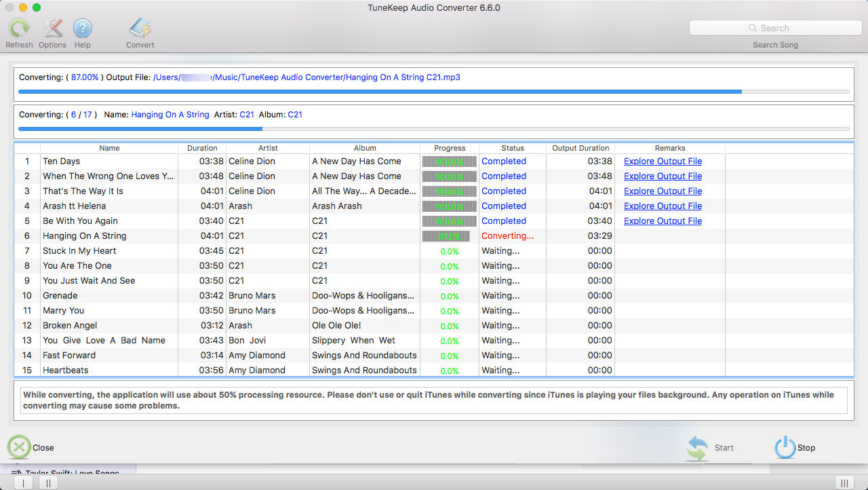Click the macOS green zoom window button
The width and height of the screenshot is (868, 490).
(37, 7)
